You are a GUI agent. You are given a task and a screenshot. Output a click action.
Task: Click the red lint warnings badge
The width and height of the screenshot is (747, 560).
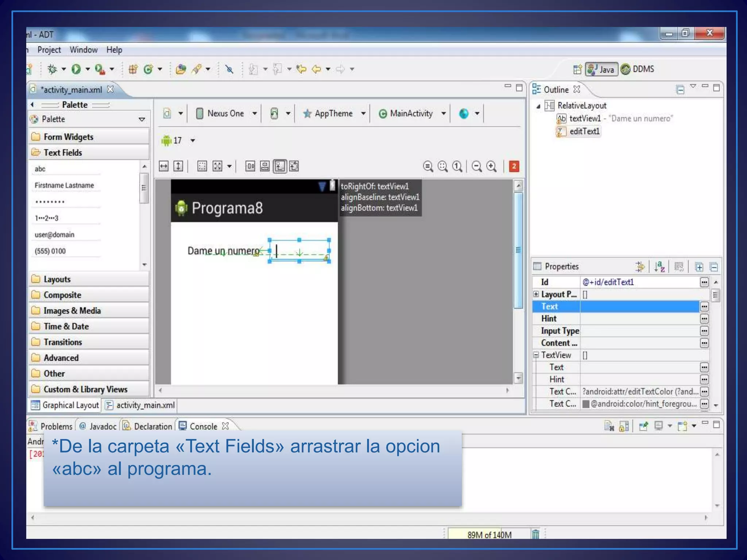pyautogui.click(x=514, y=166)
